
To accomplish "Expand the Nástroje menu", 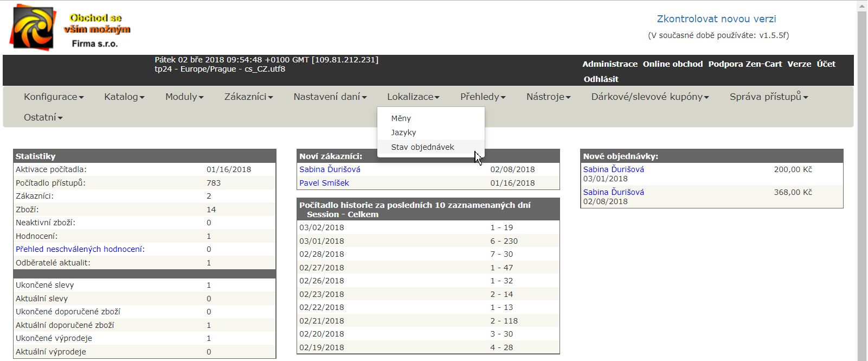I will tap(548, 97).
